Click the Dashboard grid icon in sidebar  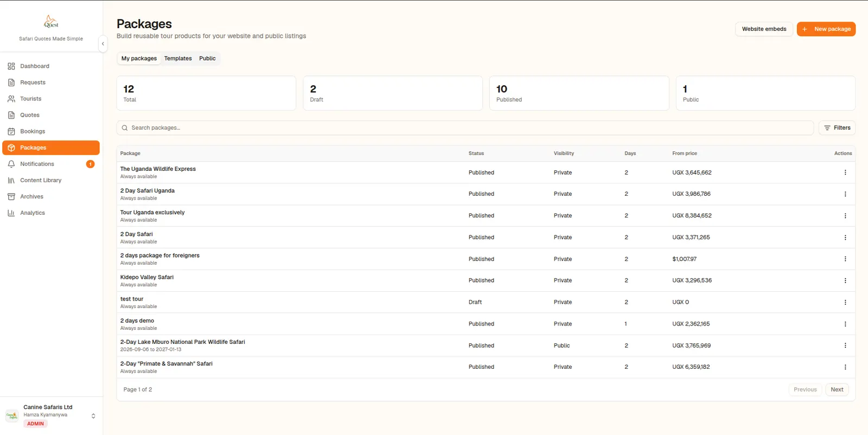(11, 66)
